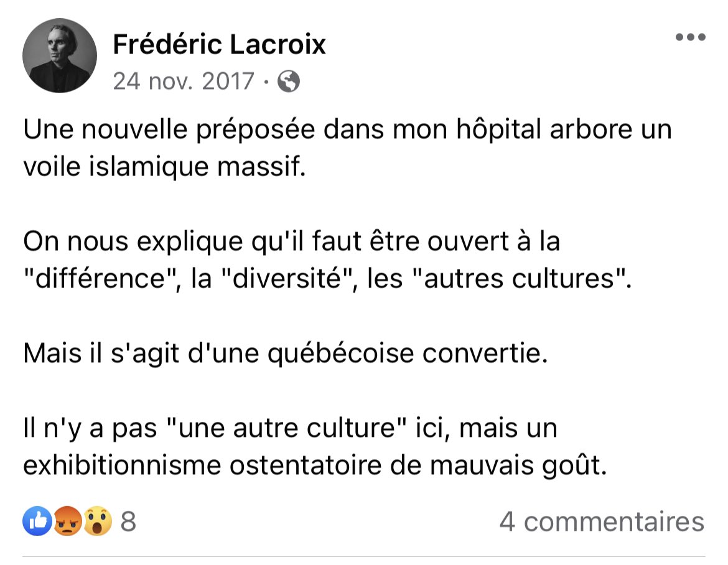Open Frédéric Lacroix's profile picture
This screenshot has height=565, width=728.
[x=60, y=55]
